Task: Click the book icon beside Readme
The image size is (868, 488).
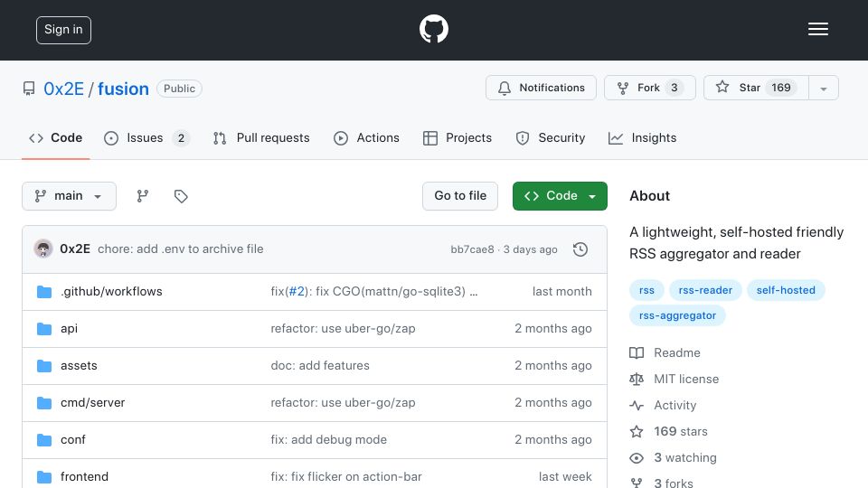Action: [x=637, y=353]
